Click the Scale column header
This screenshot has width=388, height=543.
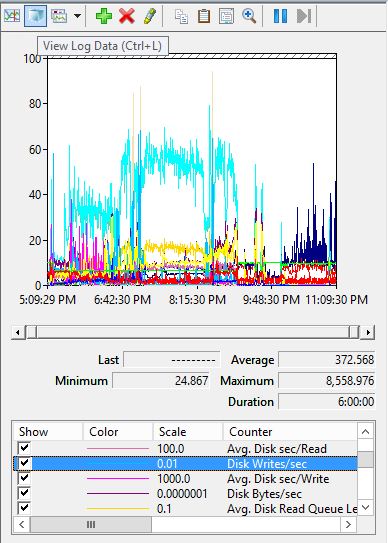click(188, 431)
